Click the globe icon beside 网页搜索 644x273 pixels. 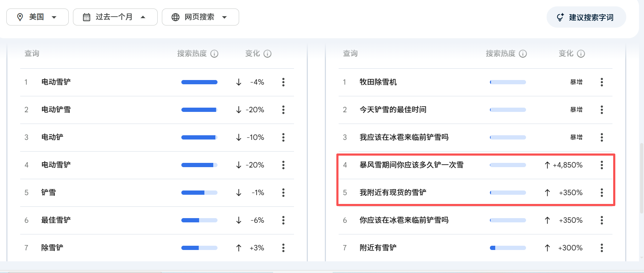coord(175,17)
